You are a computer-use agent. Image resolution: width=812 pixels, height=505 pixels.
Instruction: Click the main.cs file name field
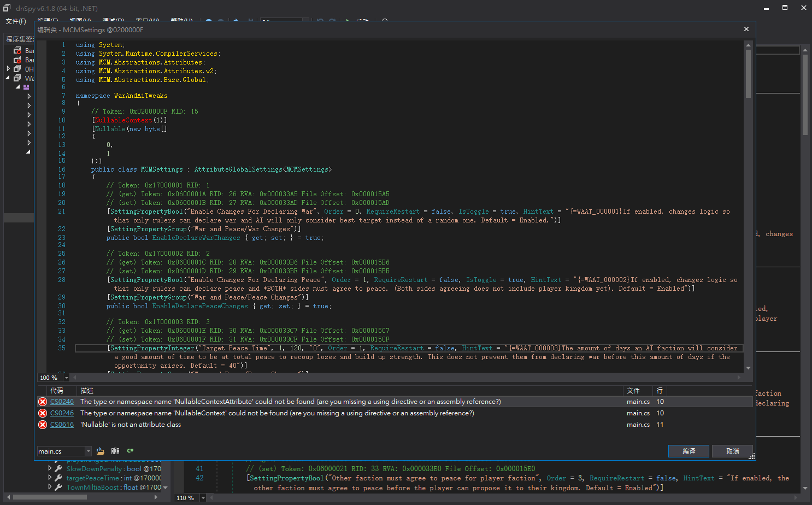[61, 451]
